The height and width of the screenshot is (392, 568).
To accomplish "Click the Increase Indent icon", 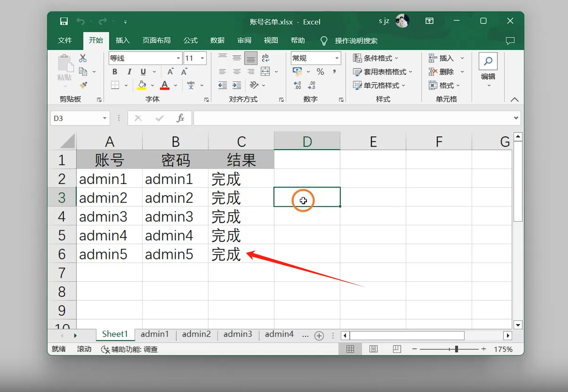I will click(236, 85).
